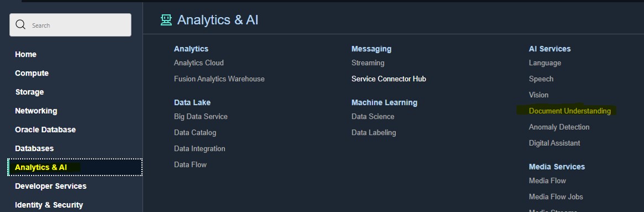This screenshot has height=212, width=644.
Task: Open the Home menu item
Action: tap(25, 55)
